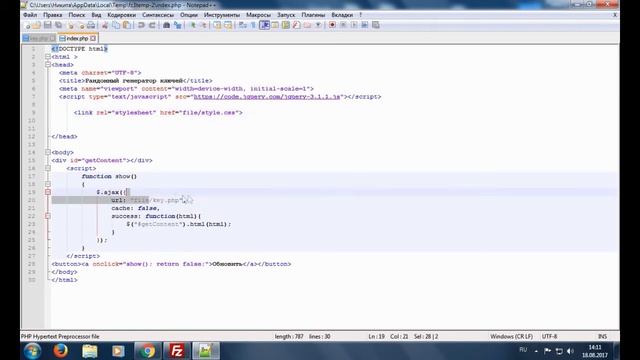
Task: Collapse the body fold marker on line 14
Action: (48, 152)
